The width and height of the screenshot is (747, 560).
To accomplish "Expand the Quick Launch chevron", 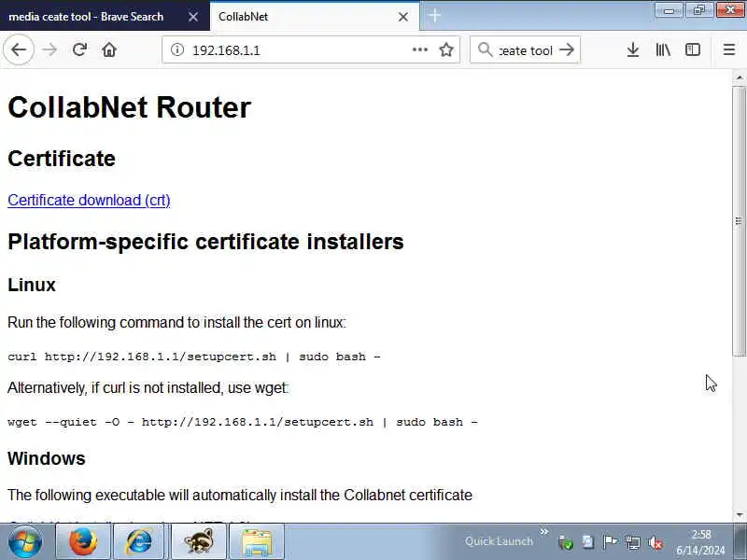I will tap(544, 531).
